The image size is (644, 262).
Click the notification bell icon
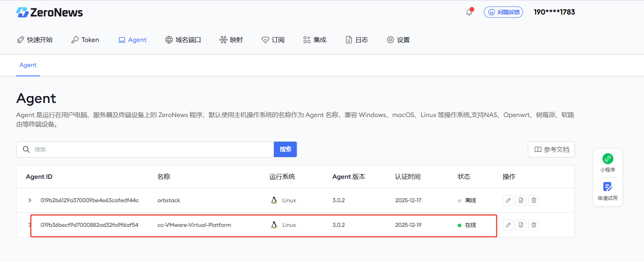469,12
